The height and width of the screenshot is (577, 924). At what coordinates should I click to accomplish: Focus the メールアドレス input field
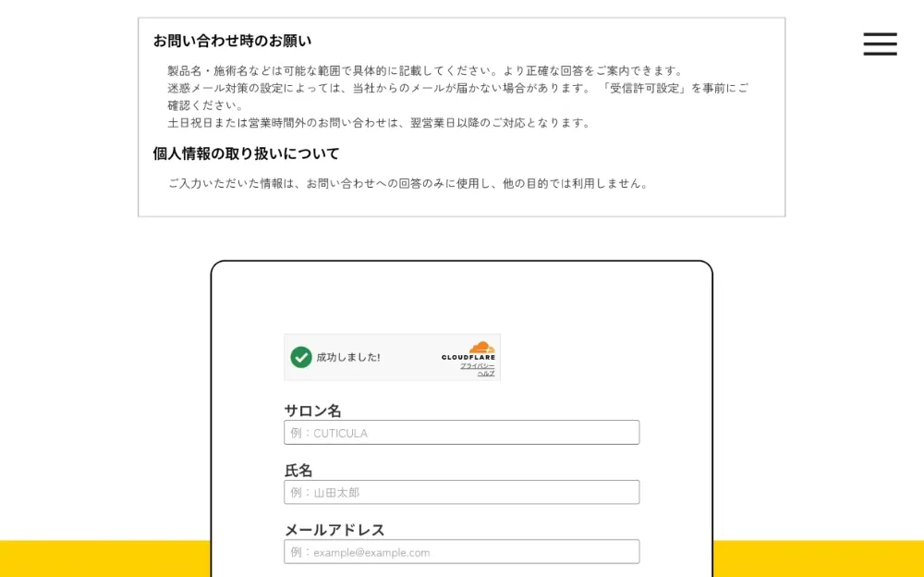point(461,552)
